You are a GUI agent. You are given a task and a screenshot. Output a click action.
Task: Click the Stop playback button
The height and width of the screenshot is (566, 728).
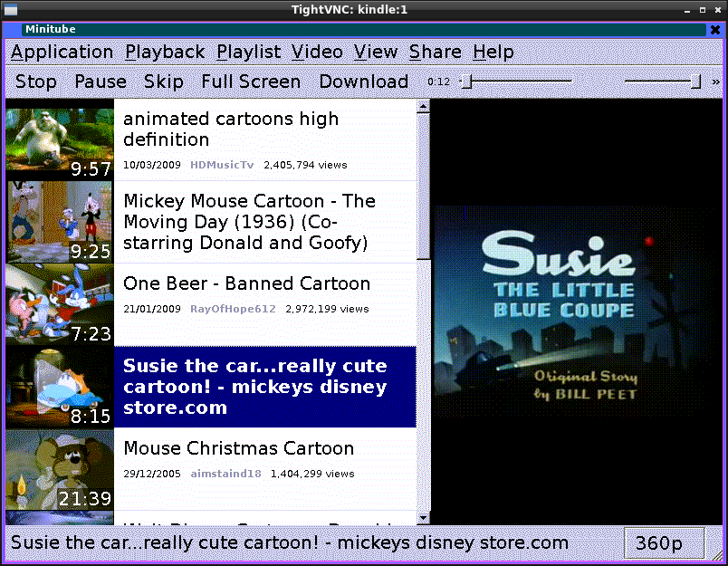36,82
